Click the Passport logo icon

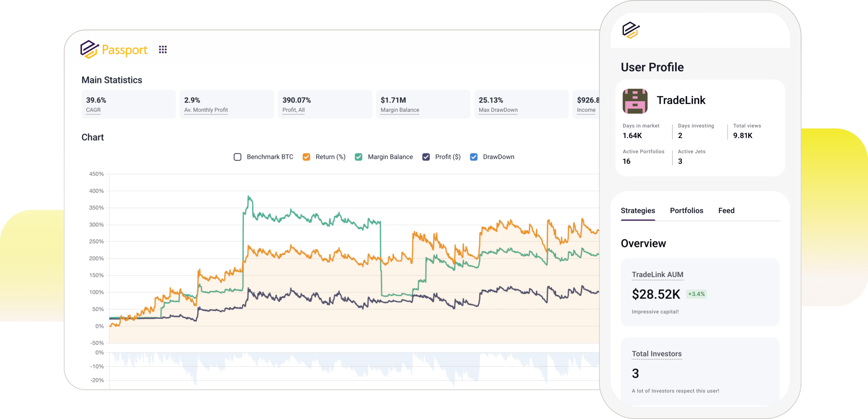click(89, 49)
